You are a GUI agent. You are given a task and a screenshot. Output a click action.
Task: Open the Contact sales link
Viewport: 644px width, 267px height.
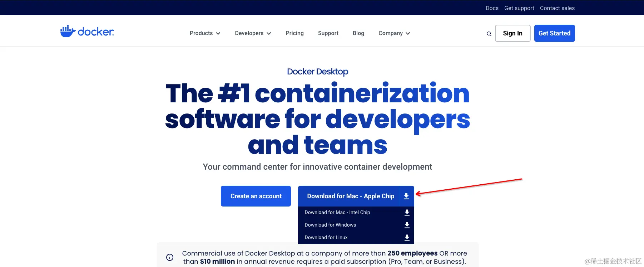click(557, 8)
